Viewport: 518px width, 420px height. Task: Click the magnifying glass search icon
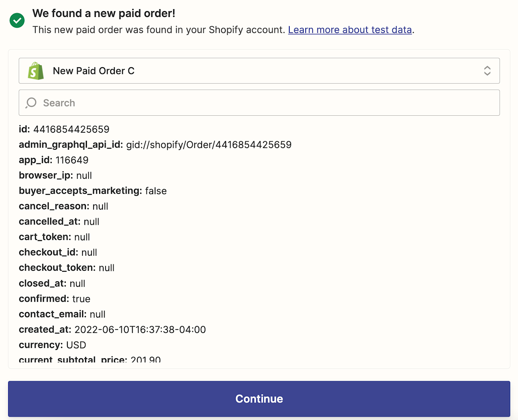(x=31, y=103)
